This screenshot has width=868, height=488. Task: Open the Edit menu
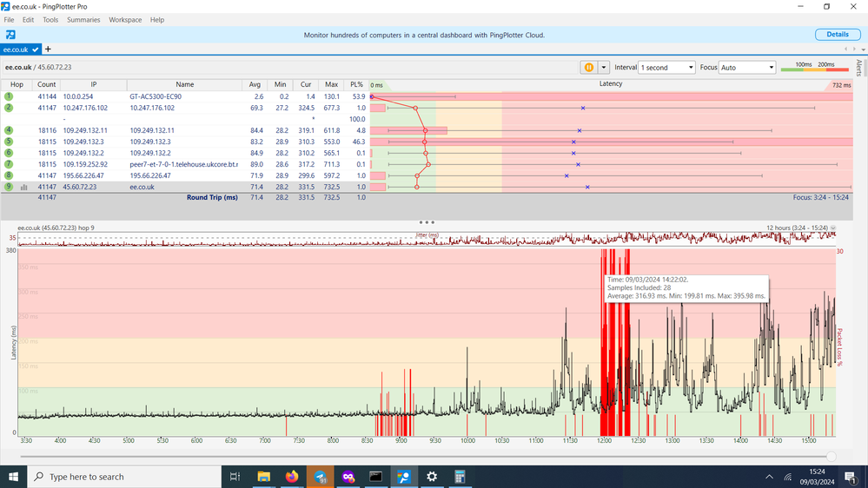(x=28, y=20)
